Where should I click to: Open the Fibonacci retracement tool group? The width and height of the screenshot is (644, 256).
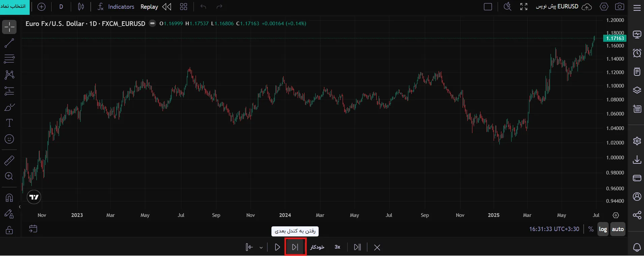click(x=9, y=59)
